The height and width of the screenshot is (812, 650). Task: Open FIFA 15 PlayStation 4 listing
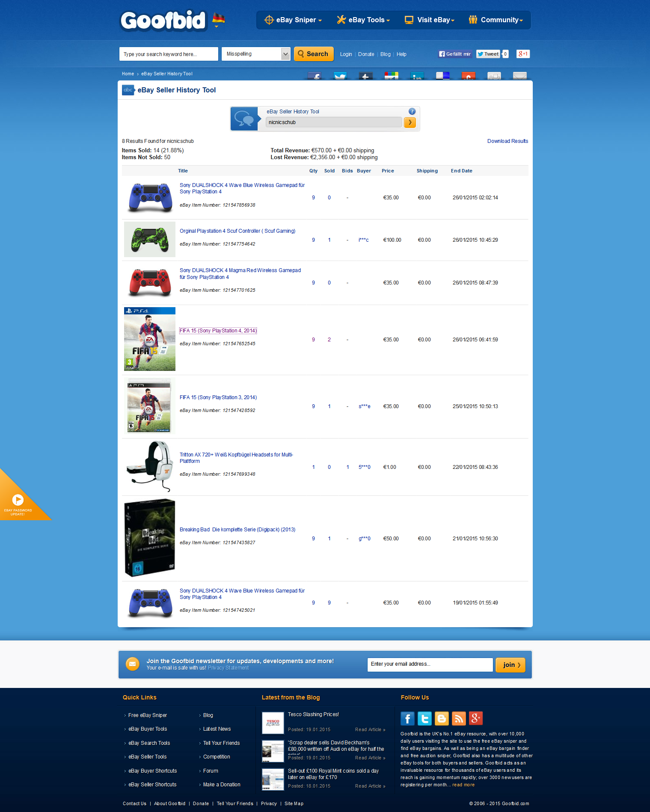click(x=218, y=331)
